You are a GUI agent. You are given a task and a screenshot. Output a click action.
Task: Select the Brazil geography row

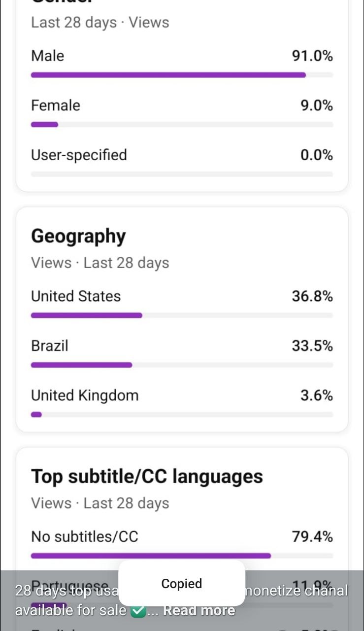point(182,346)
